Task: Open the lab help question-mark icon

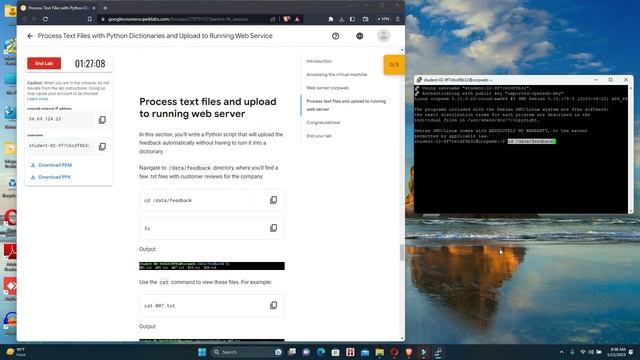Action: pyautogui.click(x=336, y=36)
